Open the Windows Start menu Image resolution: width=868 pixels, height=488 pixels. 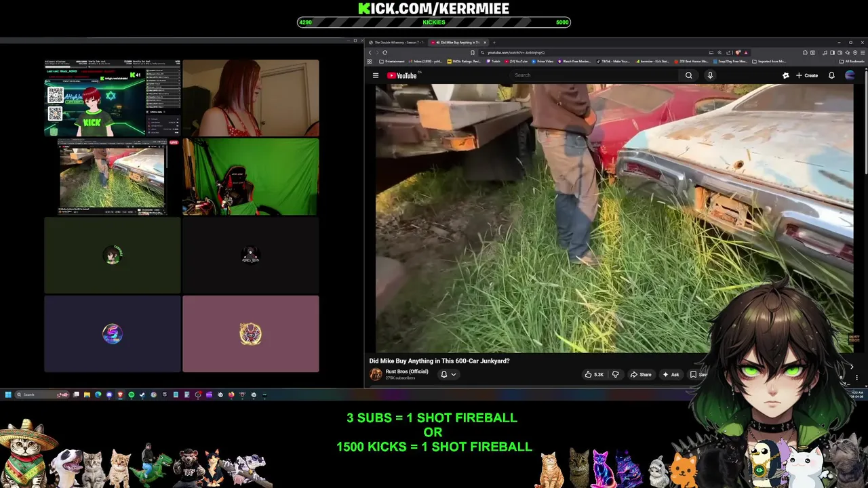point(8,394)
